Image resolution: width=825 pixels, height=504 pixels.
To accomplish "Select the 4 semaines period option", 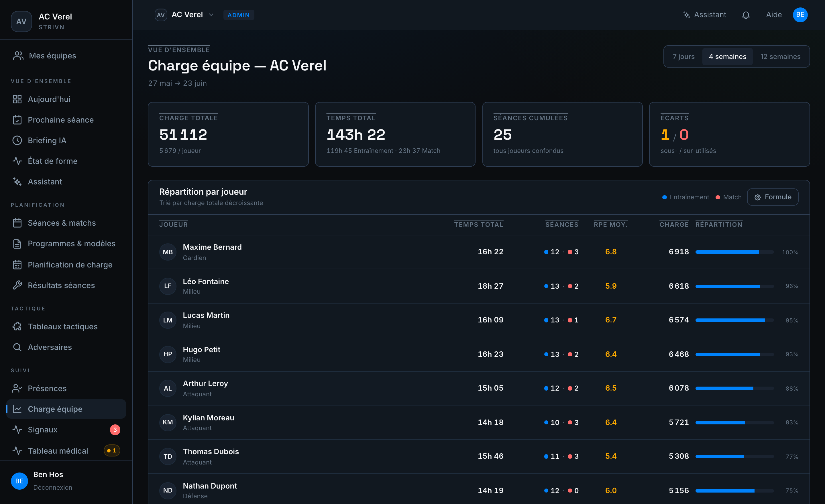I will pyautogui.click(x=727, y=57).
